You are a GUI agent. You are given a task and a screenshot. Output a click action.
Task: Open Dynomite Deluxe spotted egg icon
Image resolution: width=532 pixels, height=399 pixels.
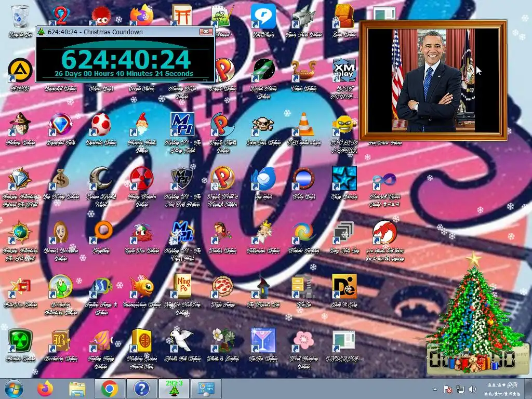click(x=101, y=124)
